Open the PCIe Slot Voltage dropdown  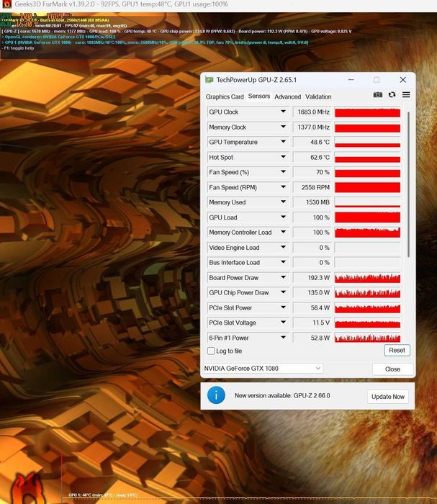(x=283, y=323)
